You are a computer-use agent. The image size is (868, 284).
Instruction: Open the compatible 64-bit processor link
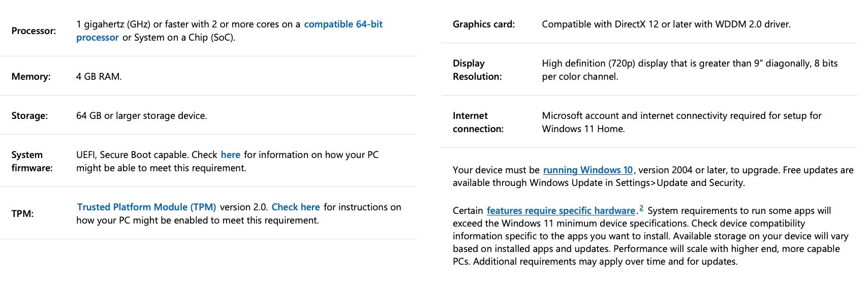pyautogui.click(x=343, y=24)
